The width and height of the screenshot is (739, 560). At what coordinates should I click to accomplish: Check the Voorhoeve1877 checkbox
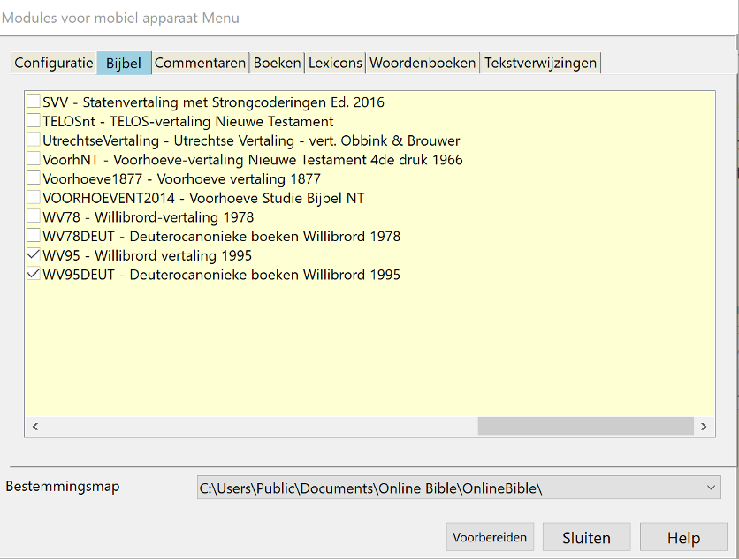34,178
